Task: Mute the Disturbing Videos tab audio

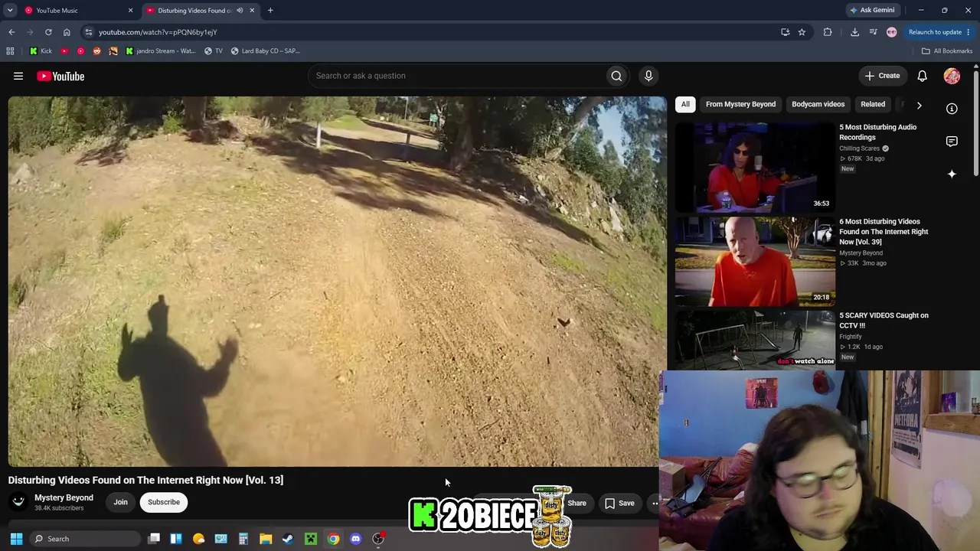Action: coord(240,11)
